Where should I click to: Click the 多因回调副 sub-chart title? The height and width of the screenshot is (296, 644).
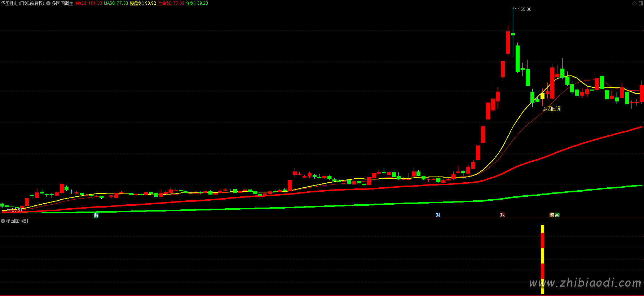(x=17, y=221)
